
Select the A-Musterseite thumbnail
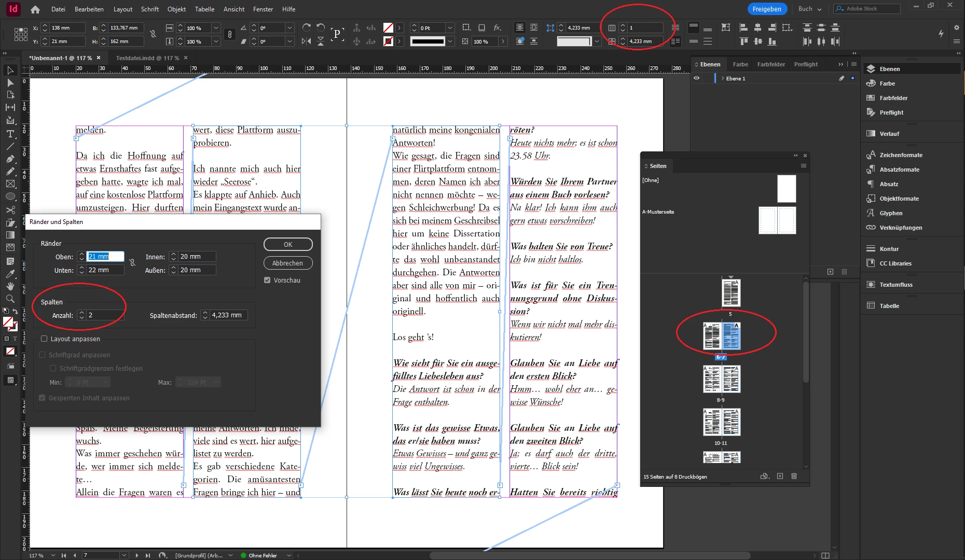coord(777,220)
